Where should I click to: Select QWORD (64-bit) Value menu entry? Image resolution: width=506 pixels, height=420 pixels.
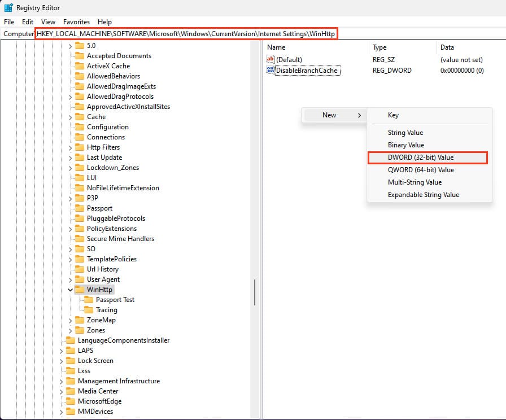tap(420, 170)
